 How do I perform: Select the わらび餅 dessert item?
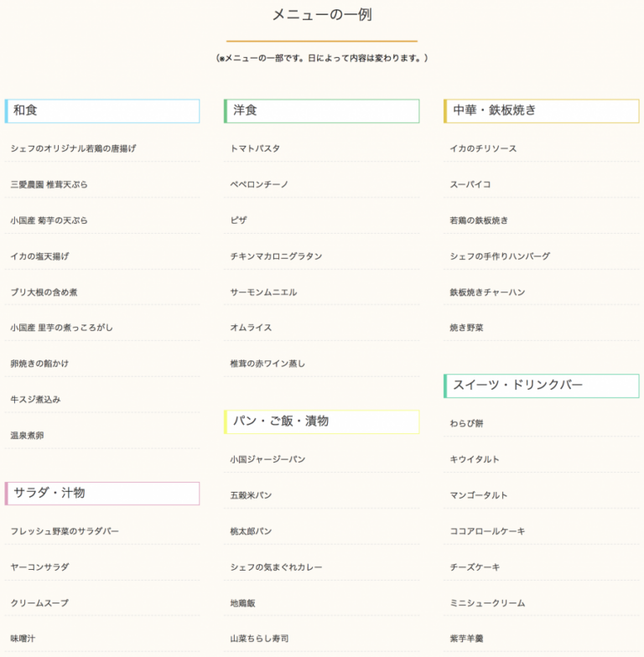[x=466, y=423]
